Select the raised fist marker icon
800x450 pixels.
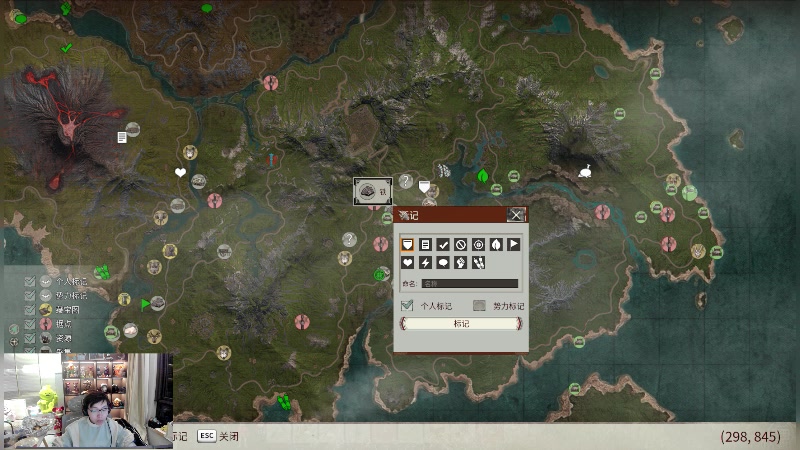tap(460, 263)
